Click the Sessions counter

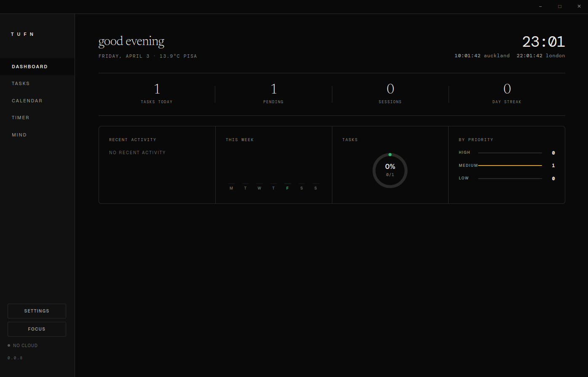coord(390,94)
